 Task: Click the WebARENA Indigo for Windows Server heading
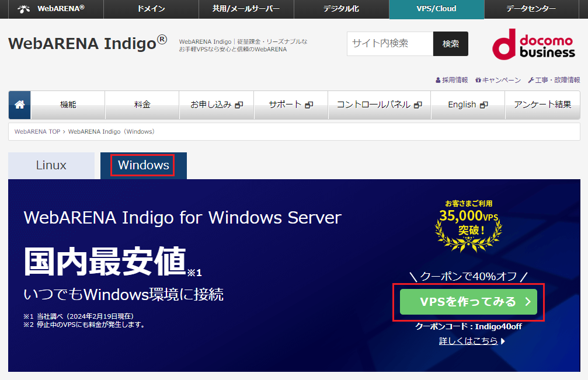coord(183,218)
